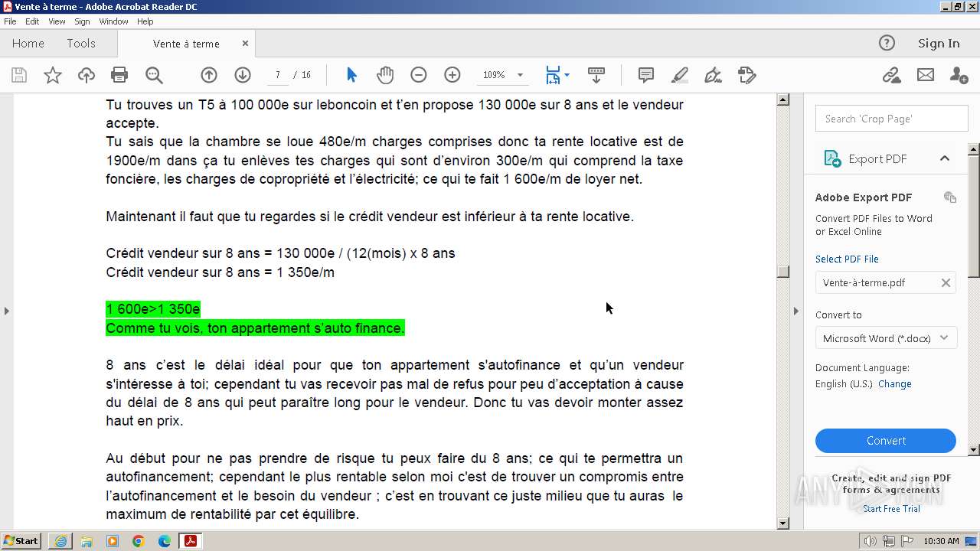Viewport: 980px width, 551px height.
Task: Click the Select PDF File link
Action: coord(847,259)
